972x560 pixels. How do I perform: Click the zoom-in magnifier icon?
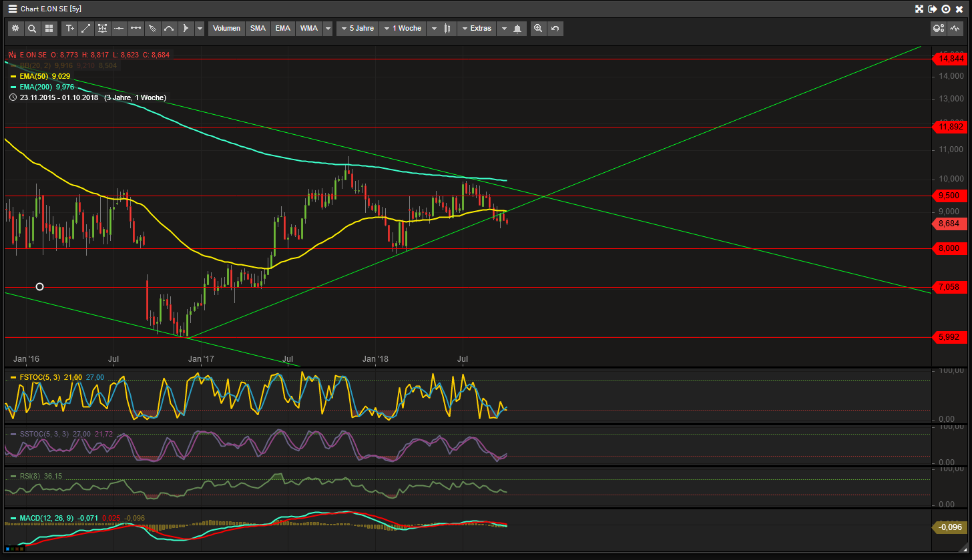point(538,29)
